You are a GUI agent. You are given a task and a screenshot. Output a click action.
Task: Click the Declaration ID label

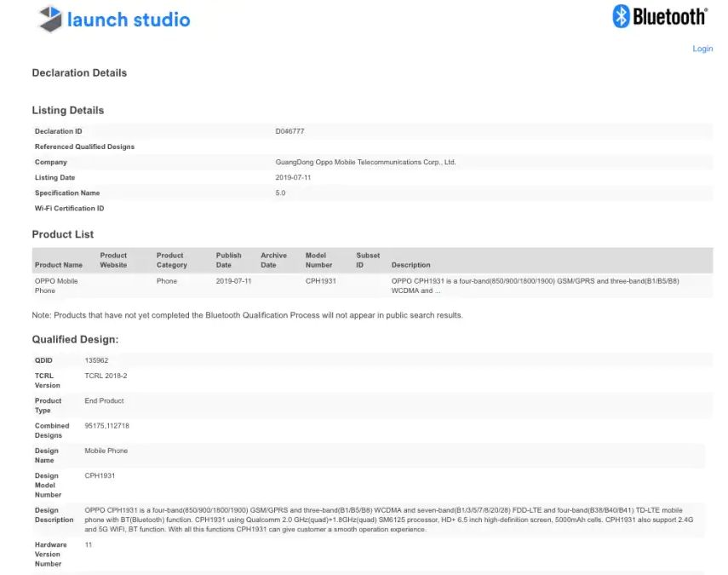coord(59,131)
